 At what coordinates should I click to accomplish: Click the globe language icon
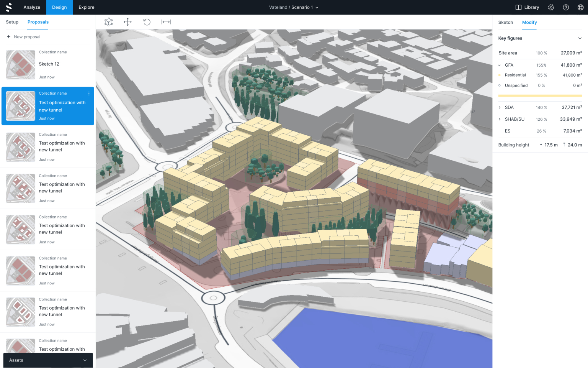pyautogui.click(x=580, y=7)
